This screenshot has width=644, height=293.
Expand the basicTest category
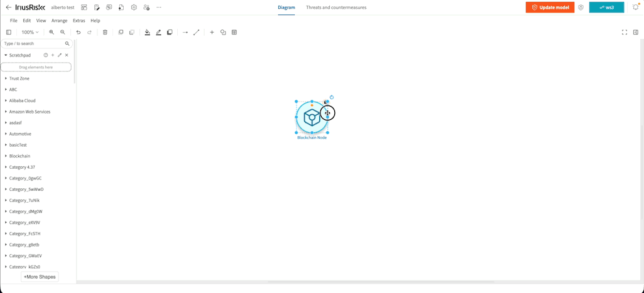point(18,145)
